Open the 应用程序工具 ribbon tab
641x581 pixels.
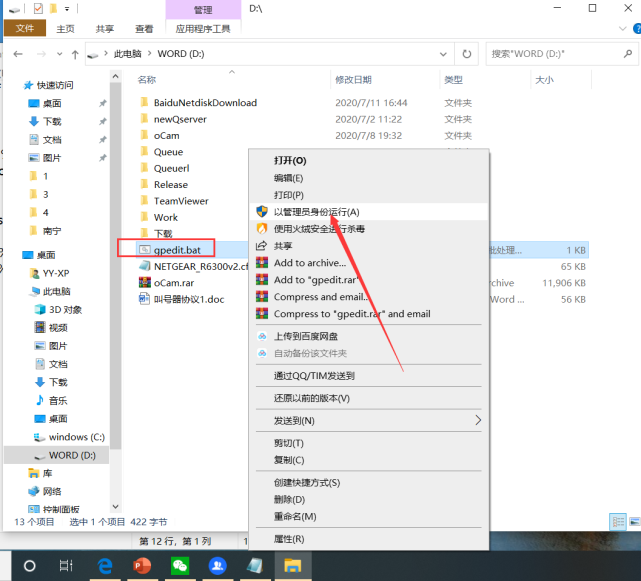click(x=203, y=29)
